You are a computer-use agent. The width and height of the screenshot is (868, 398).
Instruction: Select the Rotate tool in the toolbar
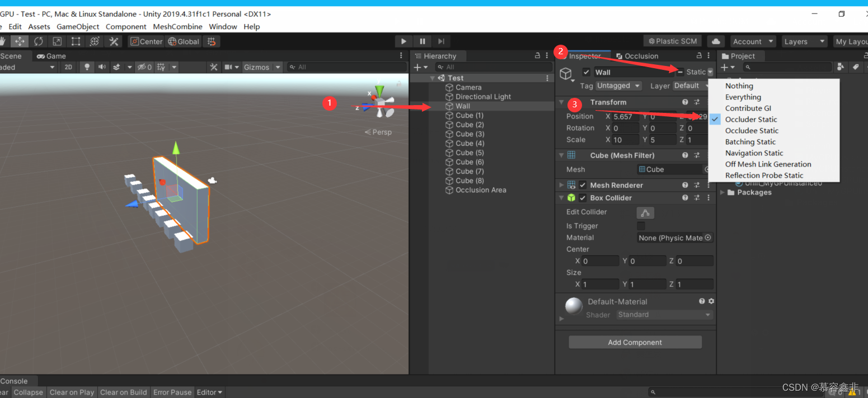(38, 41)
